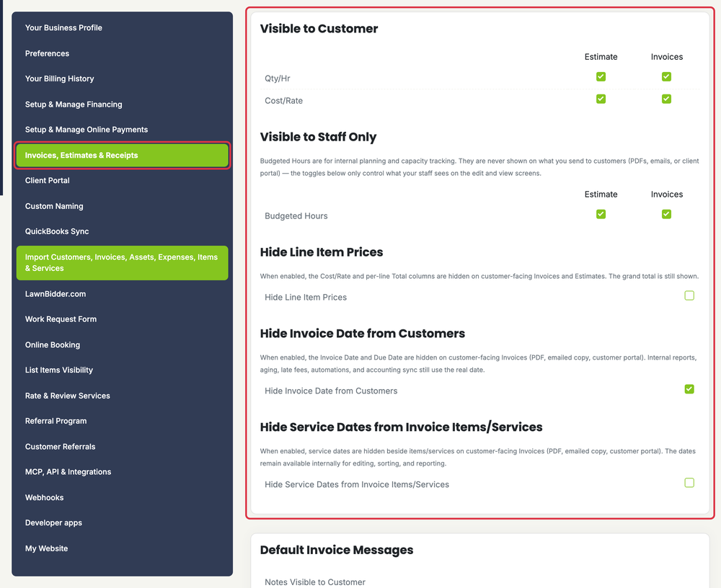Click Hide Service Dates heading

401,427
